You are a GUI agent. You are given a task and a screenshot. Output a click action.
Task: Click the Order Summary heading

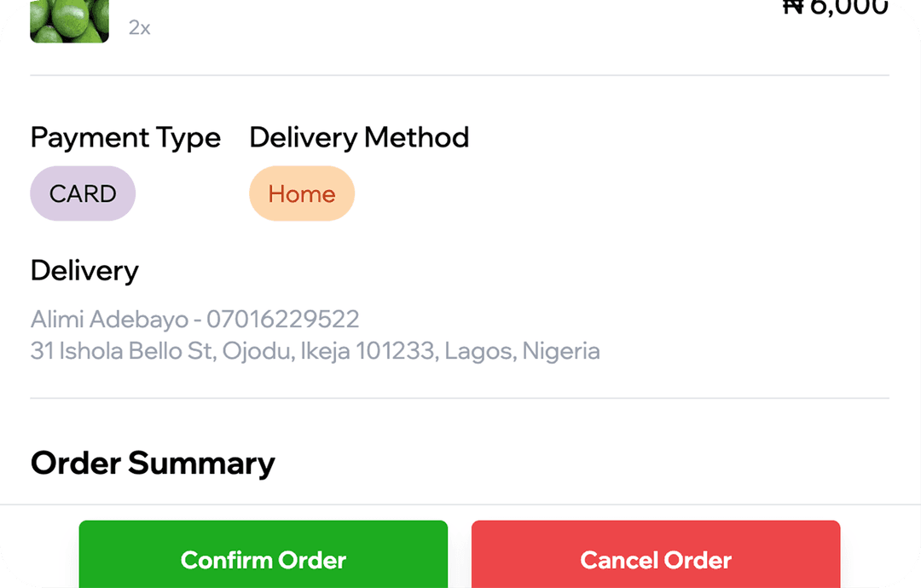(153, 464)
